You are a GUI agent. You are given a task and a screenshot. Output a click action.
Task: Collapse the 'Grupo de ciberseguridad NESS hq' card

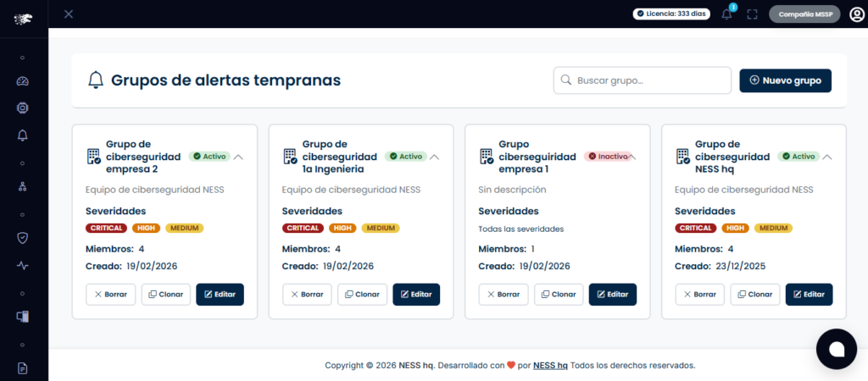(x=827, y=157)
